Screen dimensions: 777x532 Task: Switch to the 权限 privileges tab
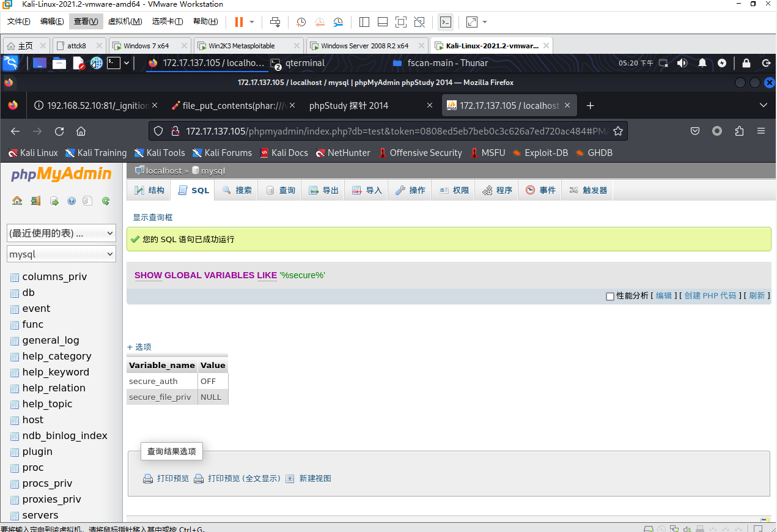pyautogui.click(x=454, y=190)
